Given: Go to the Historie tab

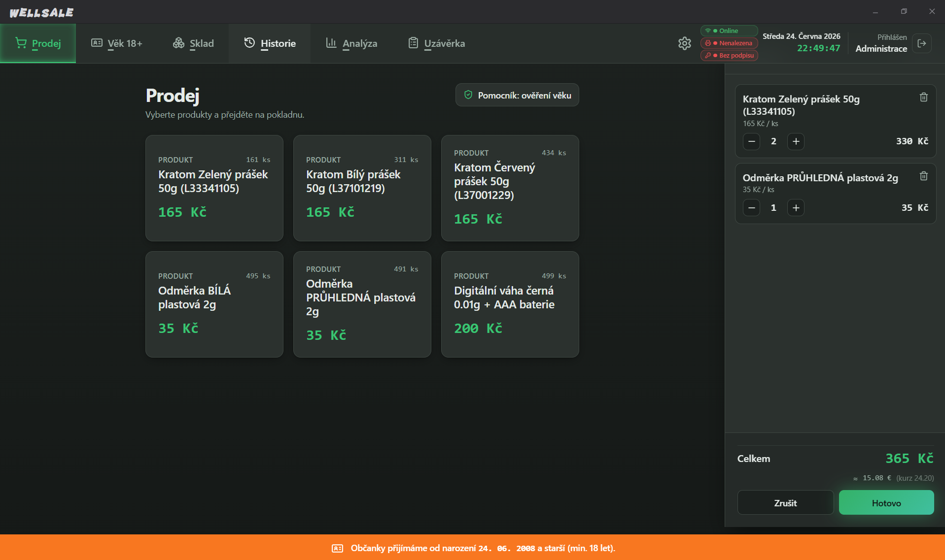Looking at the screenshot, I should [270, 43].
